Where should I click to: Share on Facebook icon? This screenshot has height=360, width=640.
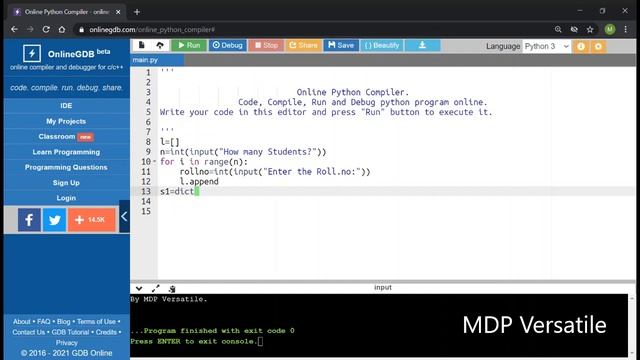coord(29,220)
